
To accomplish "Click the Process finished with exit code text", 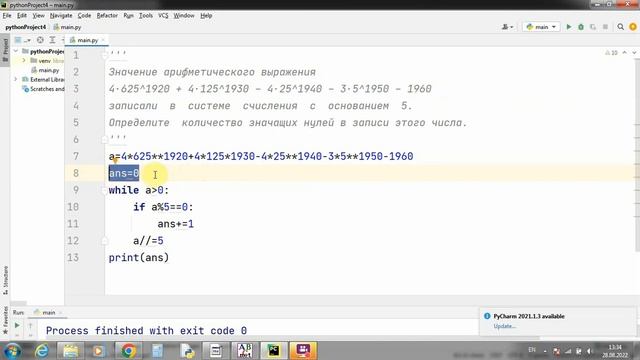I will (146, 331).
